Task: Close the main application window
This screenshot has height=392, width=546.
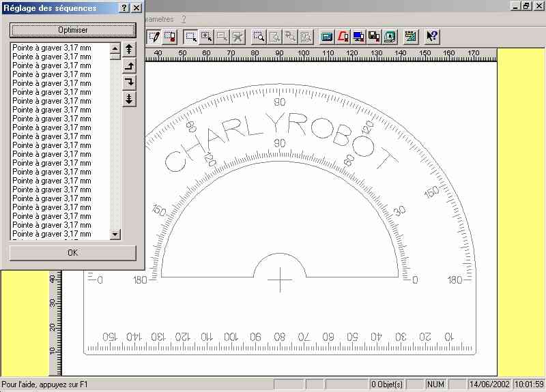Action: point(538,6)
